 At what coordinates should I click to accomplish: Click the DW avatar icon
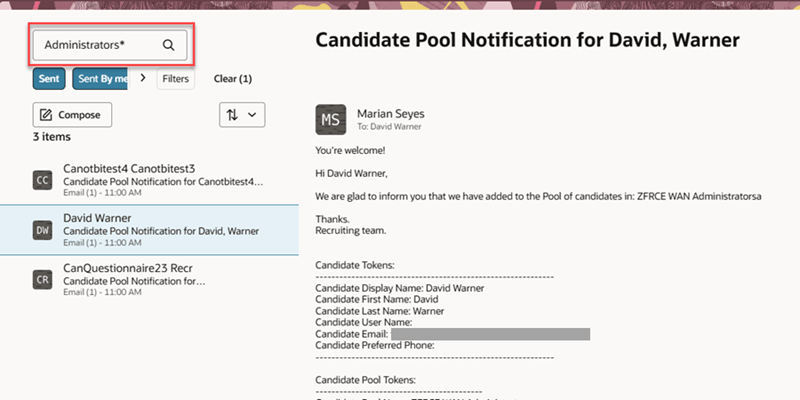pyautogui.click(x=42, y=229)
